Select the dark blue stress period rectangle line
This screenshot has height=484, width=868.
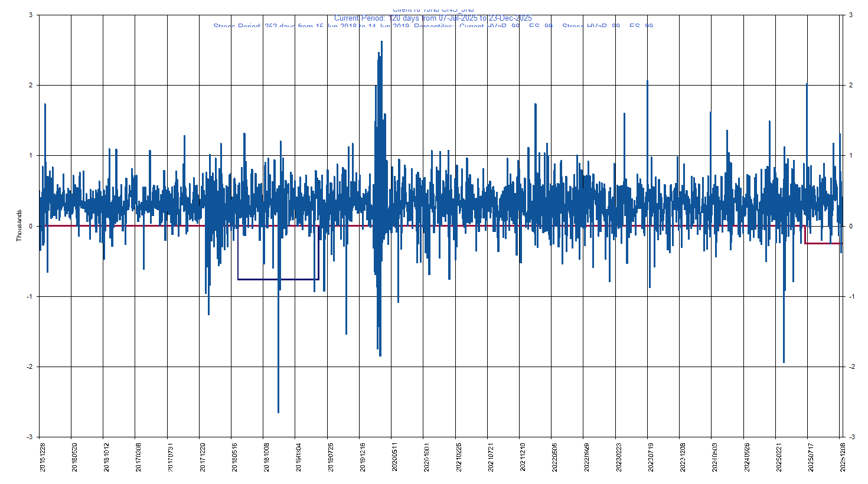point(278,279)
